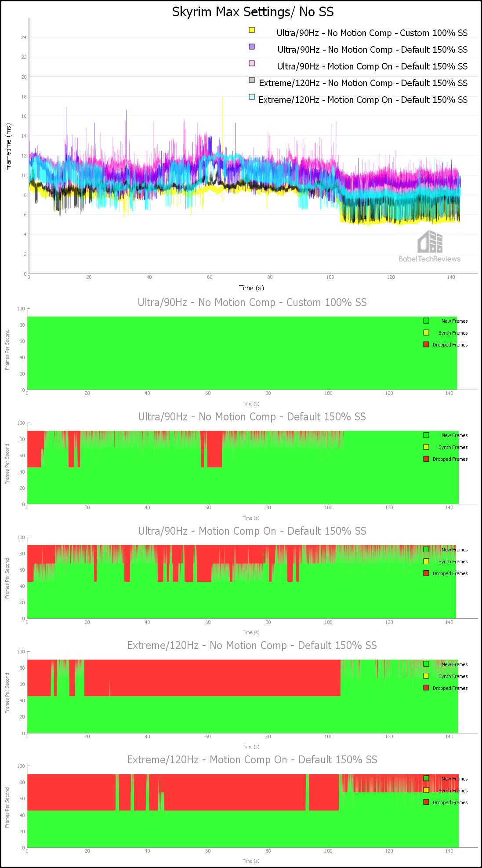The width and height of the screenshot is (482, 868).
Task: Click the chart title 'Skyrim Max Settings/ No SS'
Action: [x=253, y=12]
